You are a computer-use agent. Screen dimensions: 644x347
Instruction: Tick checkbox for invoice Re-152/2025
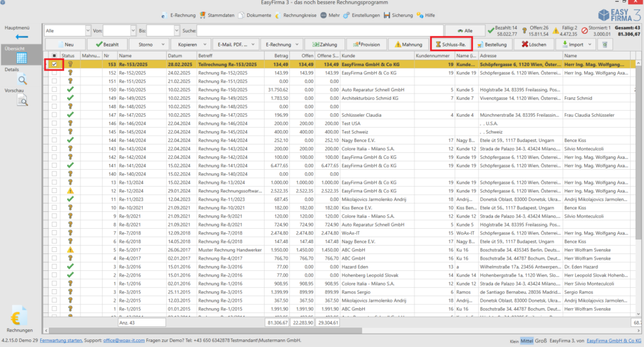[x=54, y=73]
